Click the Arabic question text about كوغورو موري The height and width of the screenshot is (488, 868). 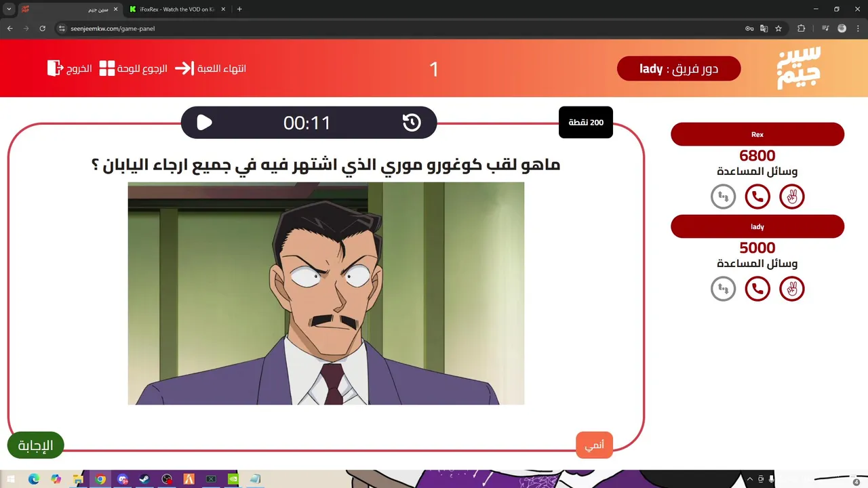click(x=325, y=165)
